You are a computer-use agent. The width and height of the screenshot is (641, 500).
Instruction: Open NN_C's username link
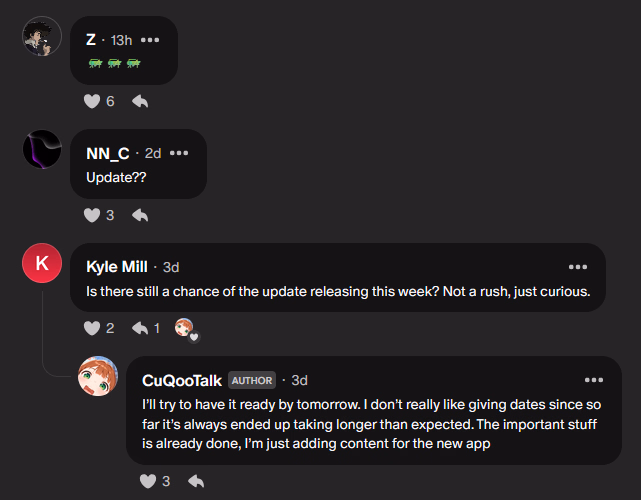pos(108,153)
